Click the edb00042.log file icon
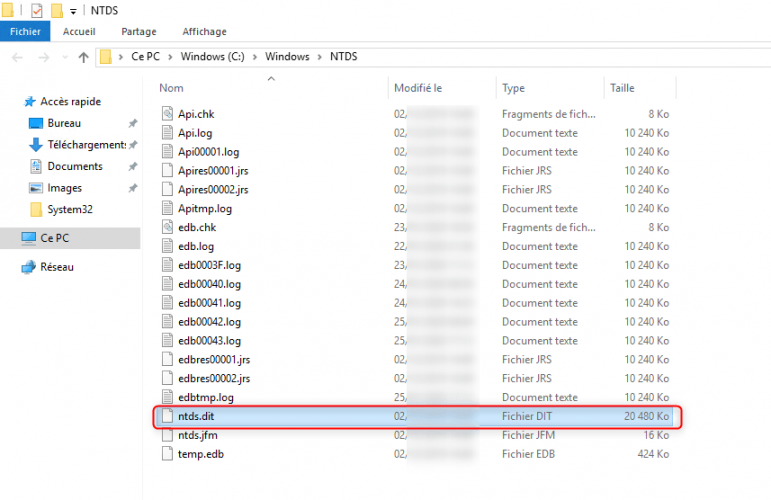Viewport: 771px width, 500px height. [x=167, y=322]
